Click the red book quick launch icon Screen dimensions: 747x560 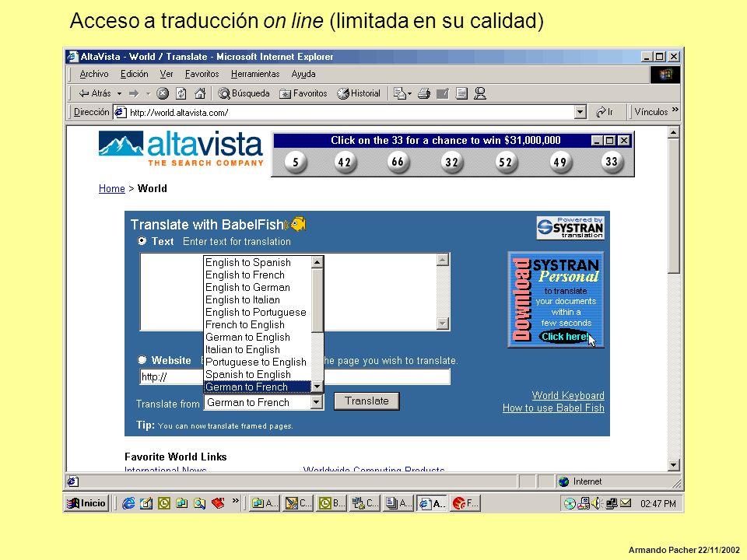click(x=218, y=503)
